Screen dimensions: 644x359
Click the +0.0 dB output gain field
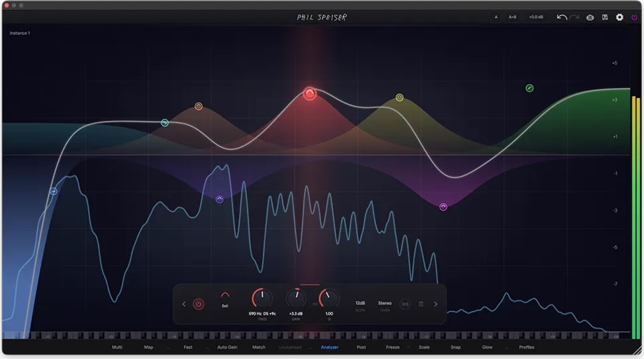[536, 17]
